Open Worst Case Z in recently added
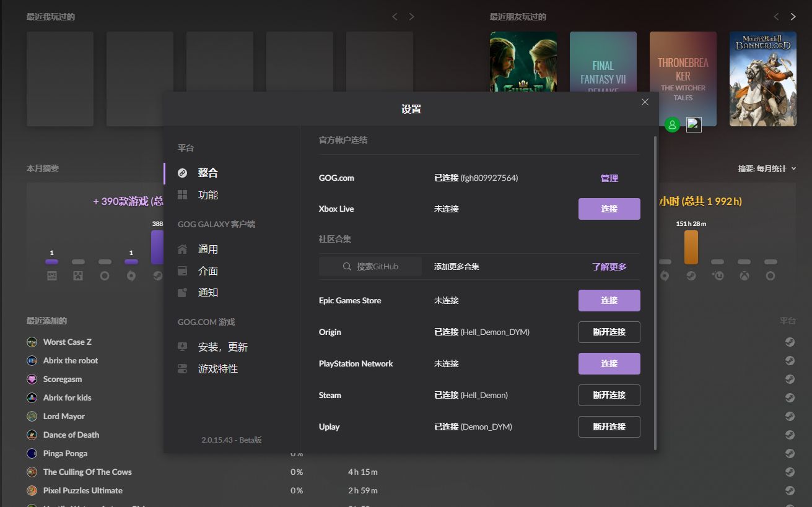The width and height of the screenshot is (812, 507). pos(68,342)
